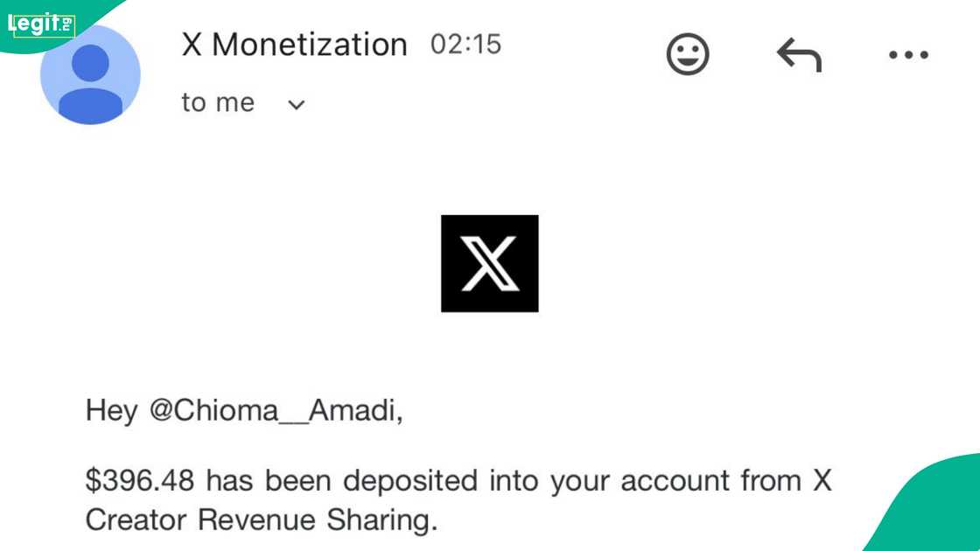Click the black X logo image
The image size is (980, 551).
pos(489,263)
